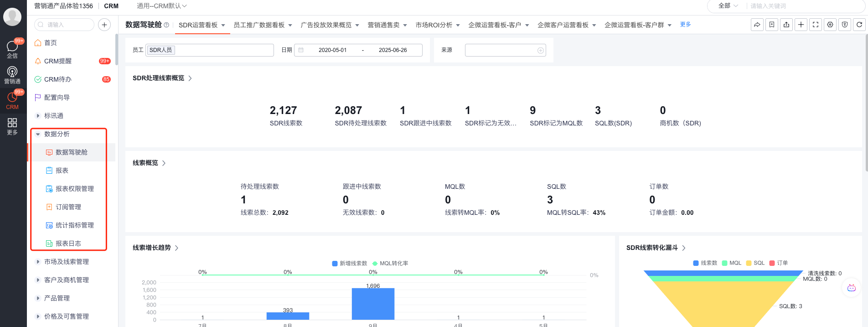The image size is (868, 327).
Task: Click the shield permission toolbar icon
Action: [x=845, y=25]
